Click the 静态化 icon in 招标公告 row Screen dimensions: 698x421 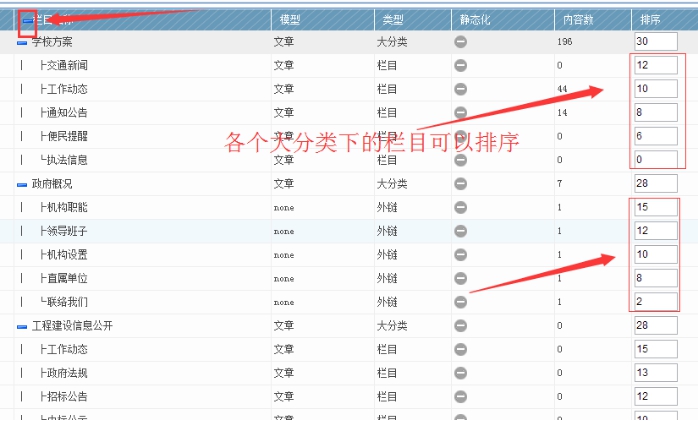pyautogui.click(x=460, y=396)
